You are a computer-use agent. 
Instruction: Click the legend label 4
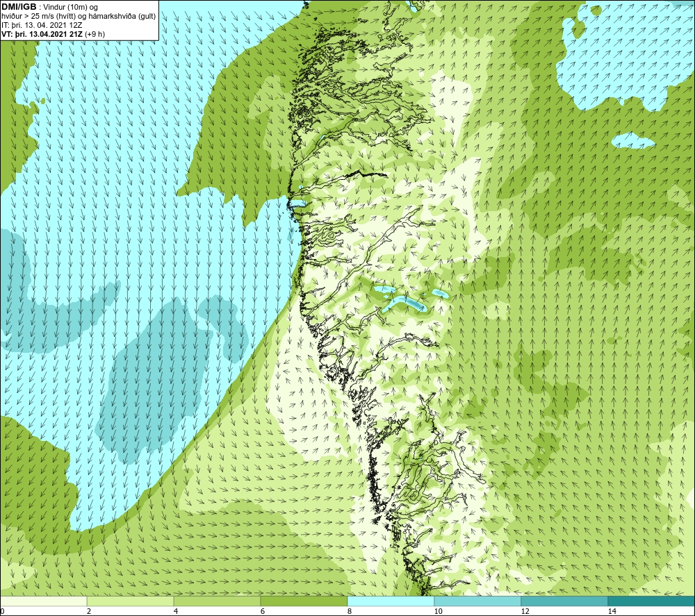[x=176, y=612]
